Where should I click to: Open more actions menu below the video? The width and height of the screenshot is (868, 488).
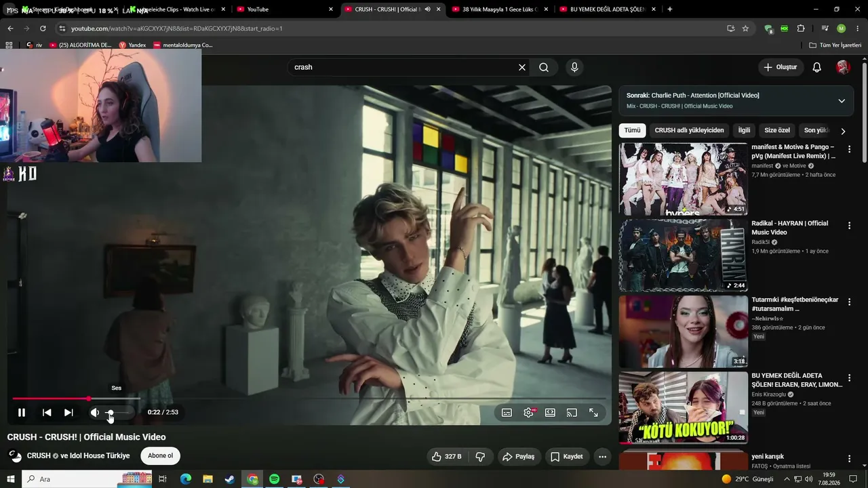(x=602, y=457)
